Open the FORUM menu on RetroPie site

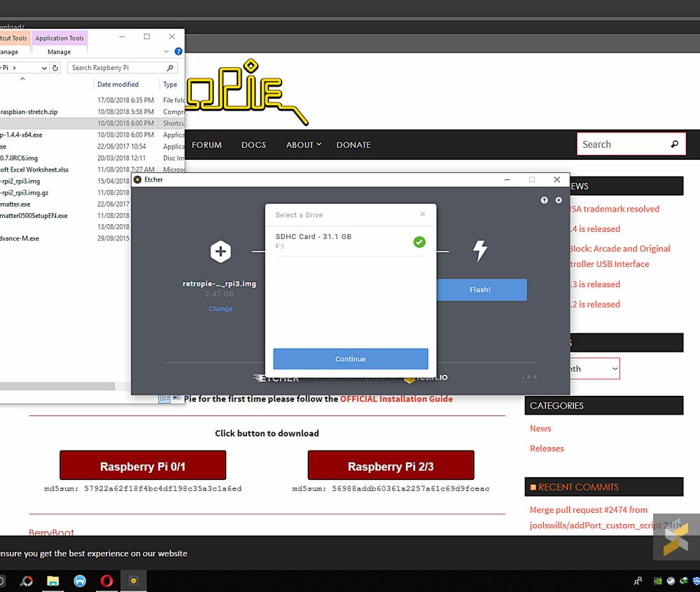[x=206, y=145]
